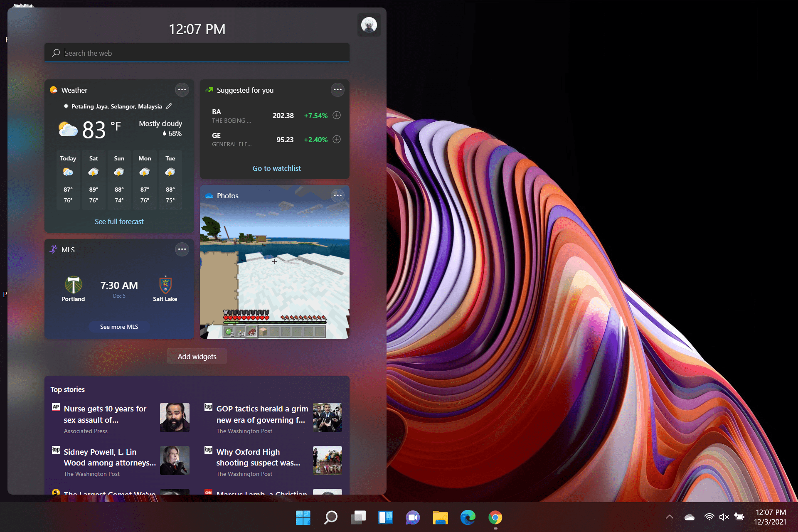Open Microsoft Edge from taskbar
Screen dimensions: 798x532
468,517
